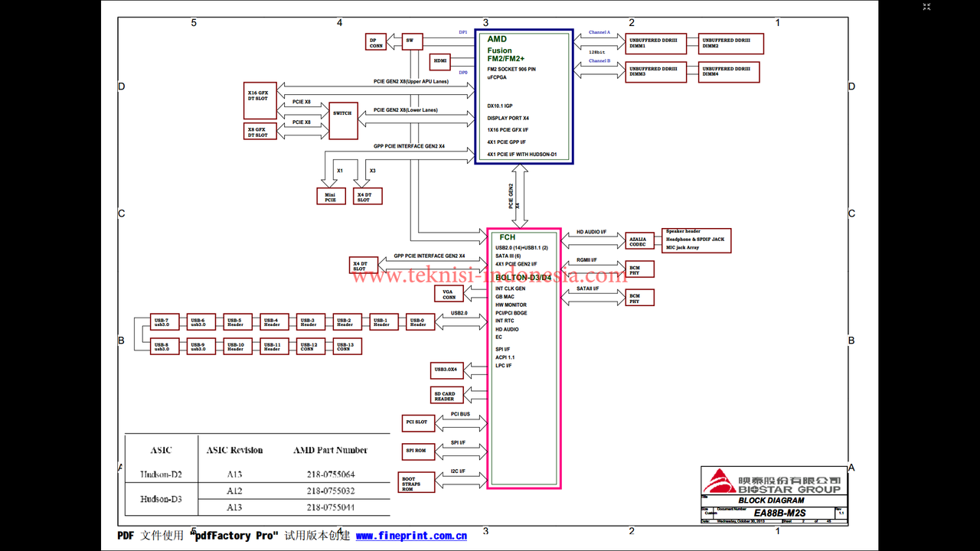Click the Hudson-D2 table cell
The height and width of the screenshot is (551, 980).
pos(162,474)
